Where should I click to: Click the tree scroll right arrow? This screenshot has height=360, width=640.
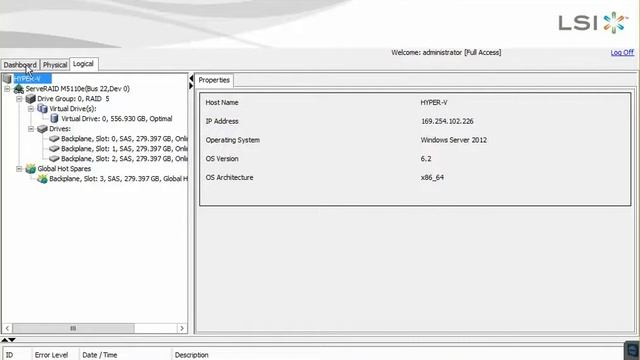click(x=182, y=328)
